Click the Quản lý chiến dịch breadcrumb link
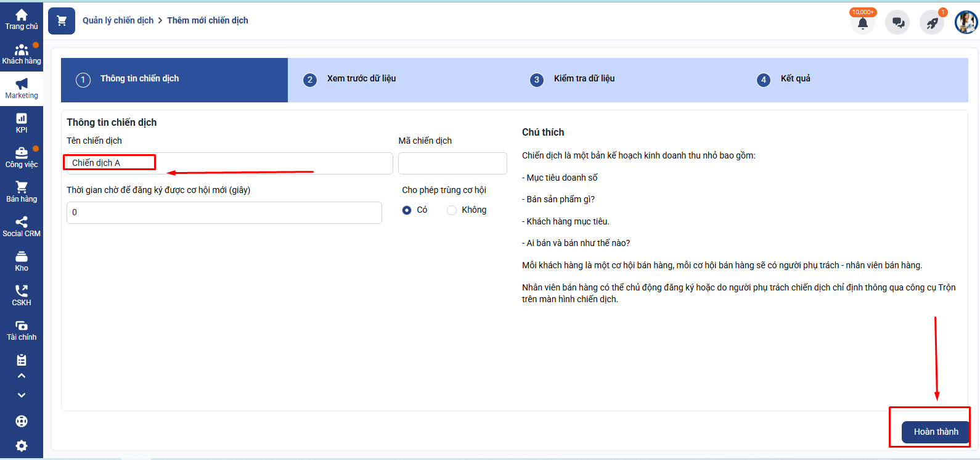 [118, 20]
